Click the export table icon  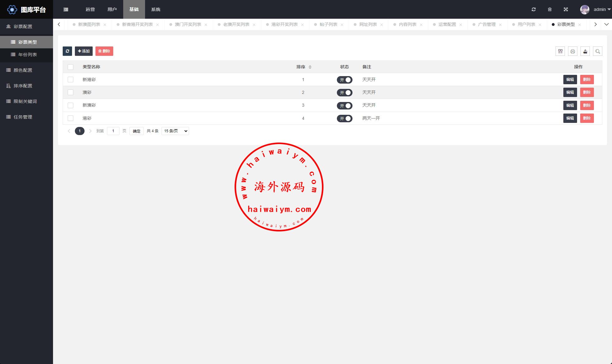coord(585,51)
